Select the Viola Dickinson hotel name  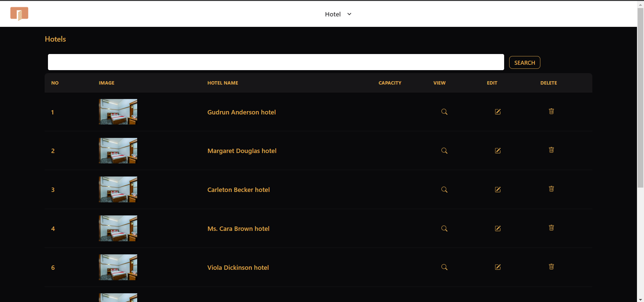click(238, 268)
